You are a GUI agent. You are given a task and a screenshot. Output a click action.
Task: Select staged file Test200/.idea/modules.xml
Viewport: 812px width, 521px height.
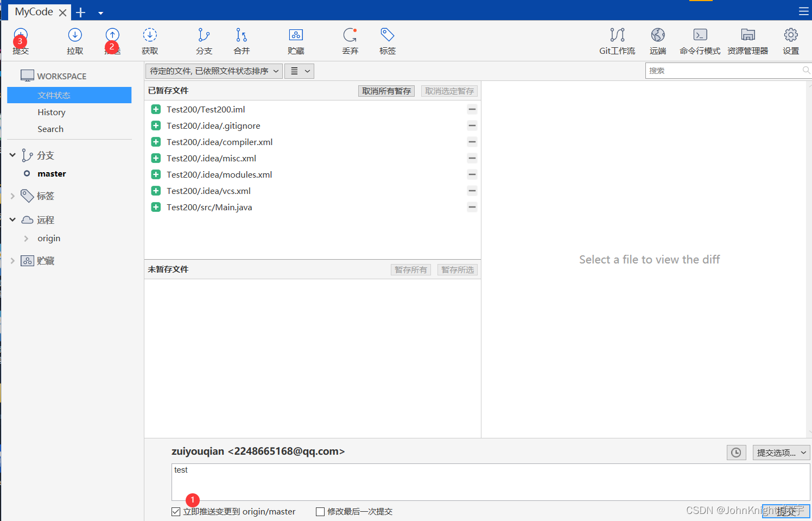[x=219, y=174]
